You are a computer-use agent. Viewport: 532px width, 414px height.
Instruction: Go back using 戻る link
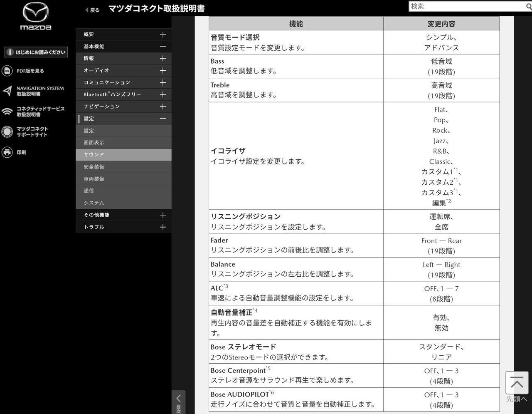(92, 10)
